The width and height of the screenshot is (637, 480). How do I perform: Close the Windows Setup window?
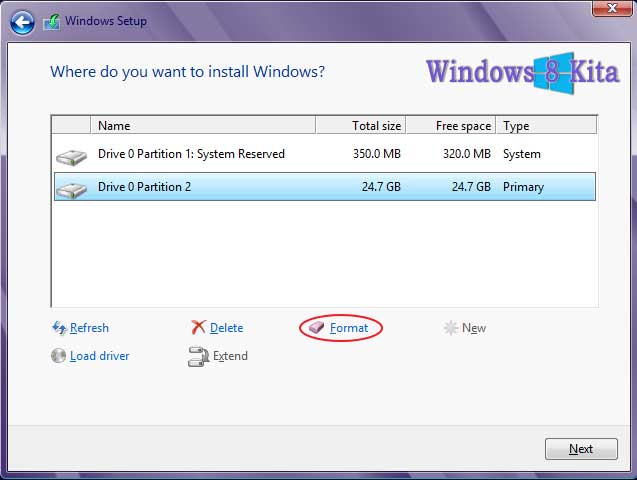(612, 8)
